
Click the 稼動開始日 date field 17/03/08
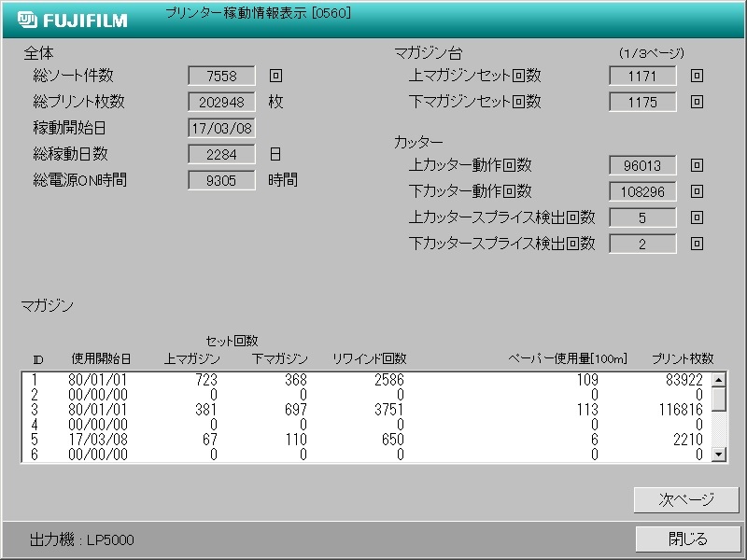[x=221, y=128]
